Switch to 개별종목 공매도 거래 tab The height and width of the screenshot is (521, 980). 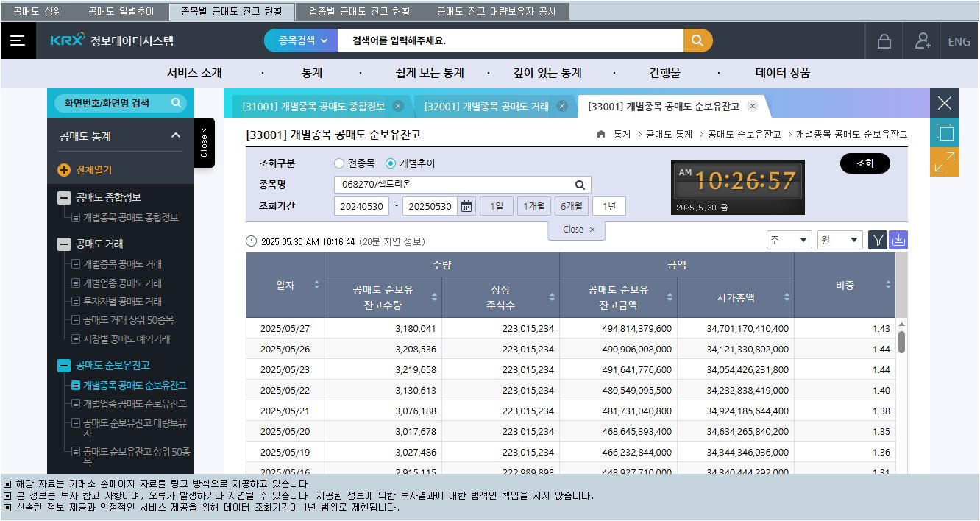486,107
